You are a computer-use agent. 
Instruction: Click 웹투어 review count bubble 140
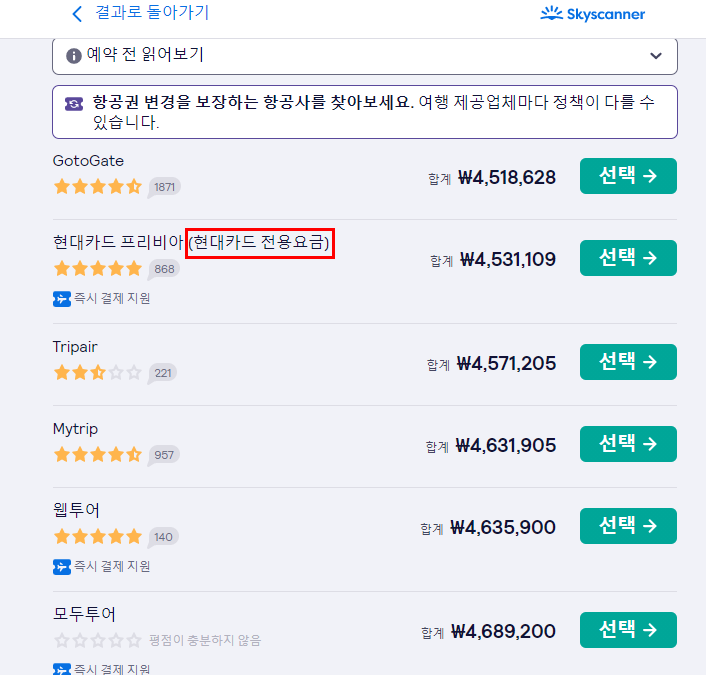[x=163, y=537]
